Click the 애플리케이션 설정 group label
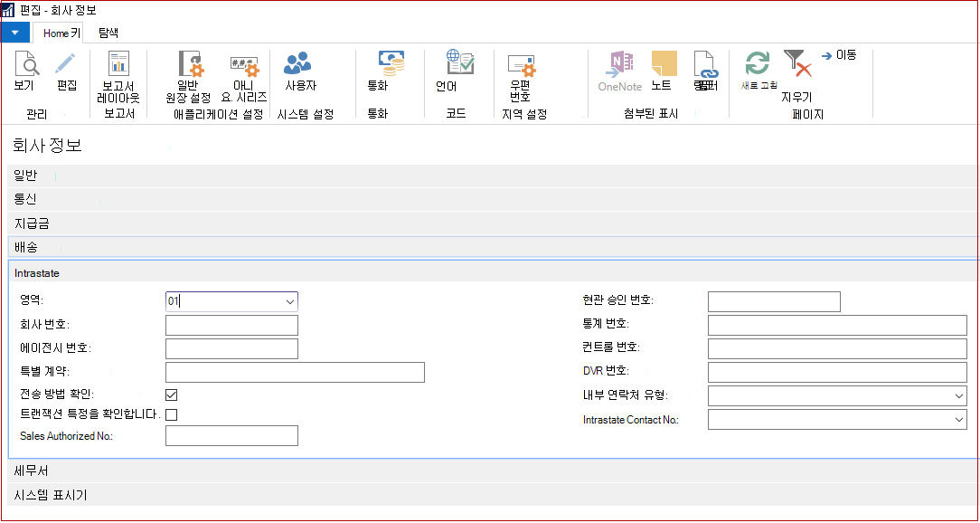The width and height of the screenshot is (980, 523). pos(218,113)
